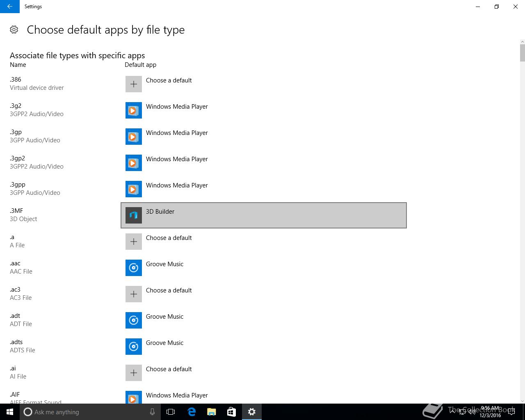Click Windows Media Player icon for .AIF

click(x=134, y=397)
